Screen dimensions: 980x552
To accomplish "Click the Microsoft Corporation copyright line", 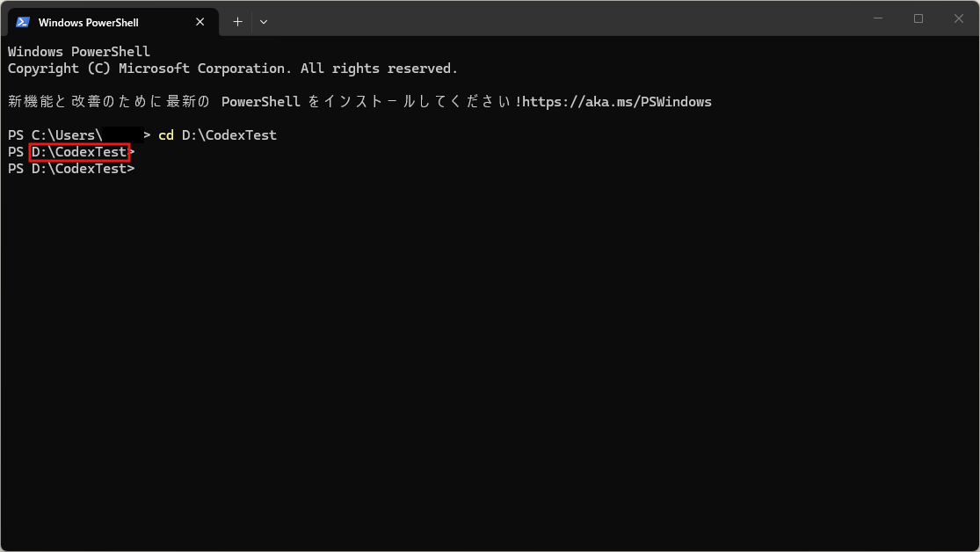I will click(233, 69).
